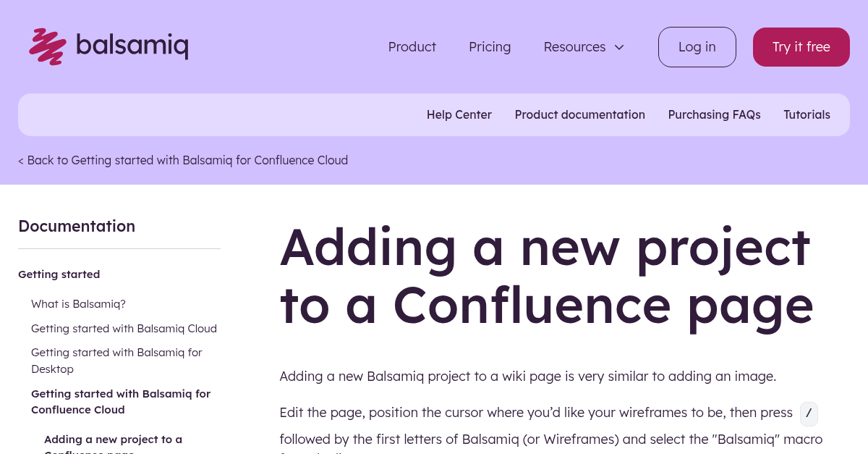Open the Product menu item
Screen dimensions: 868x454
(x=412, y=47)
